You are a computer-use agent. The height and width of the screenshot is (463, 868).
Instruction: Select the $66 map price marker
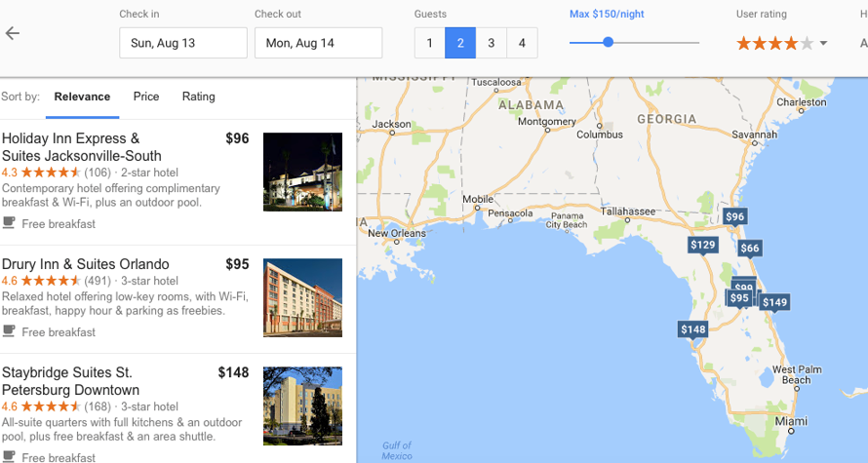(750, 248)
